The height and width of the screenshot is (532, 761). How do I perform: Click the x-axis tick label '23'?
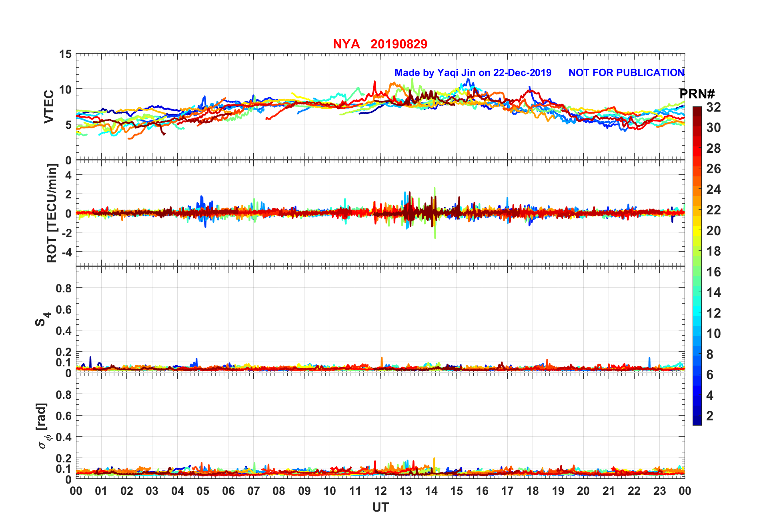(659, 491)
